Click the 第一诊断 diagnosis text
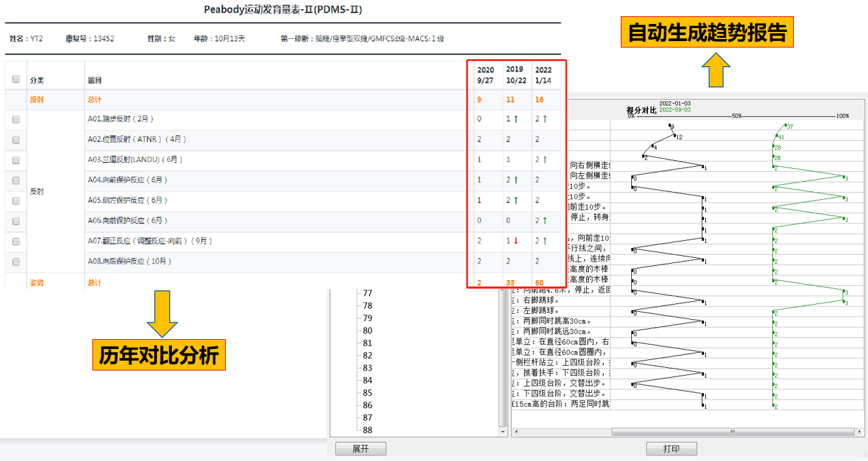 point(362,38)
